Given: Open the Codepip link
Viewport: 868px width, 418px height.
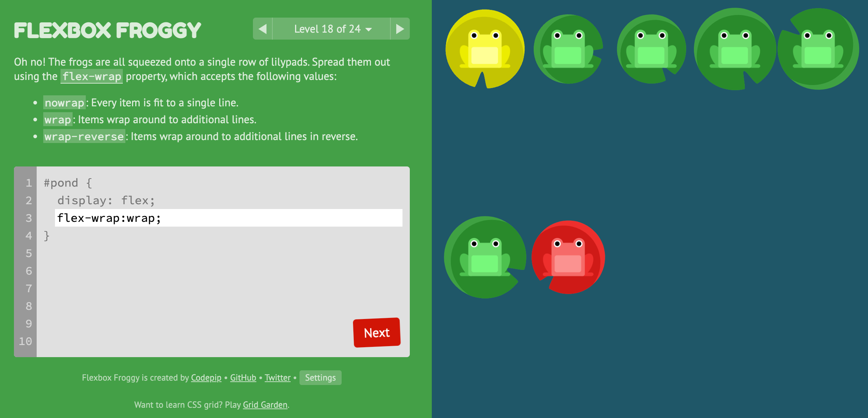Looking at the screenshot, I should (206, 378).
